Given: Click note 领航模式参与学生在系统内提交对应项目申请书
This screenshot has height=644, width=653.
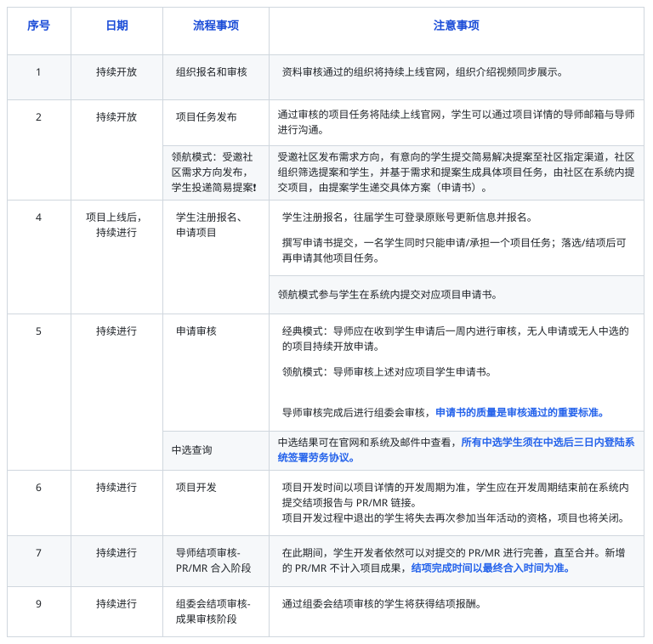Looking at the screenshot, I should point(388,295).
